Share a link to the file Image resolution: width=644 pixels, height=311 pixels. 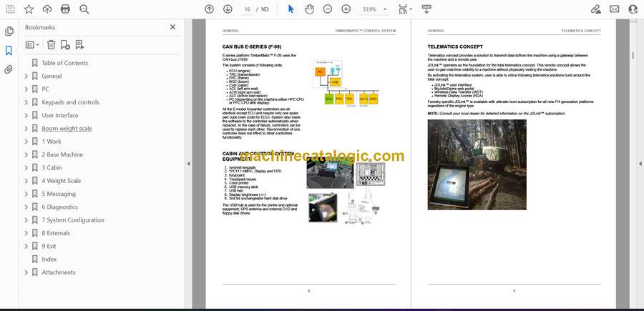[x=595, y=9]
